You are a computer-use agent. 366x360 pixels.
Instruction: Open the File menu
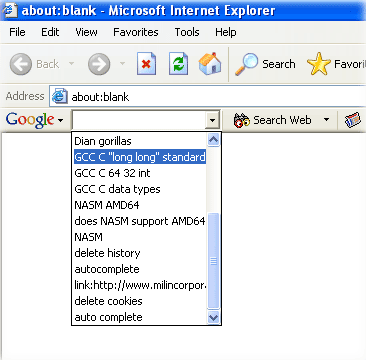[x=17, y=32]
